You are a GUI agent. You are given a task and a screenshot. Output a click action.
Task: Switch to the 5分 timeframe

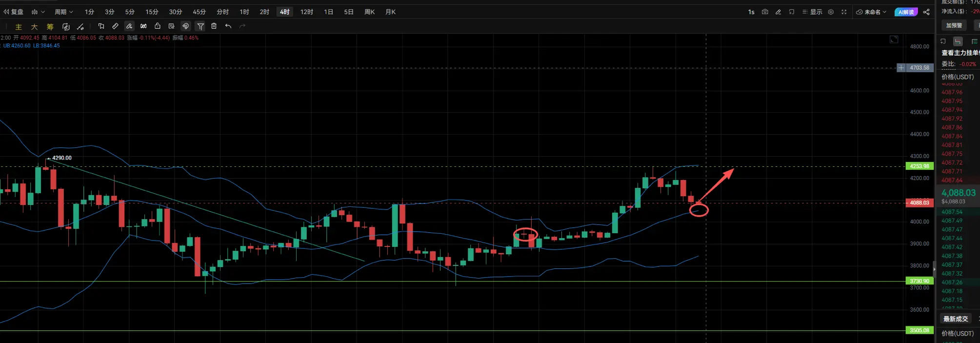pos(130,12)
